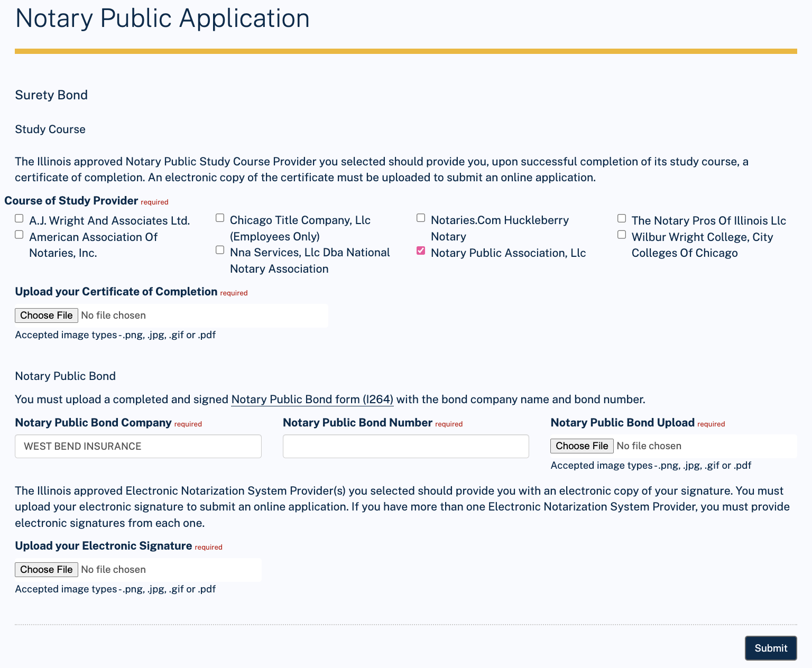Submit the Notary Public Application

click(771, 648)
